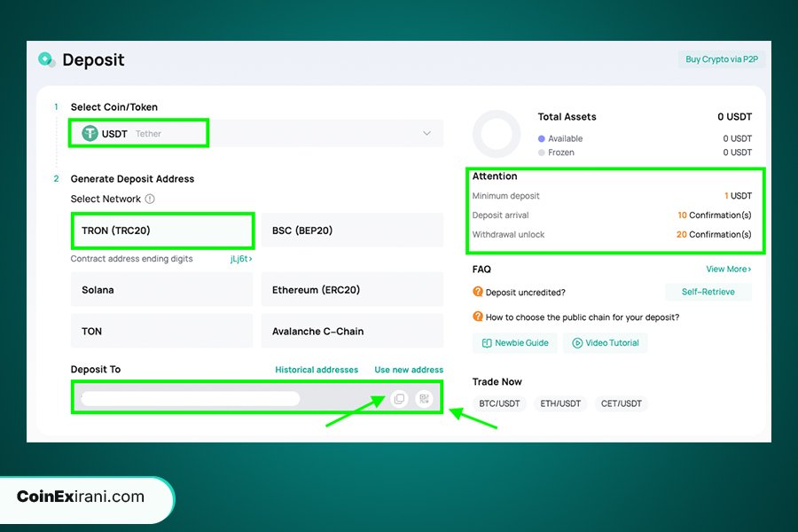Click the Select Network info icon
Image resolution: width=798 pixels, height=532 pixels.
coord(150,199)
